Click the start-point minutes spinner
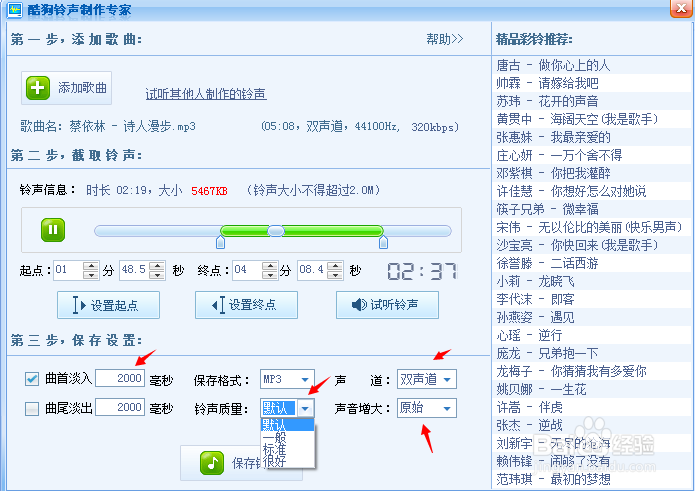695x491 pixels. click(x=91, y=270)
